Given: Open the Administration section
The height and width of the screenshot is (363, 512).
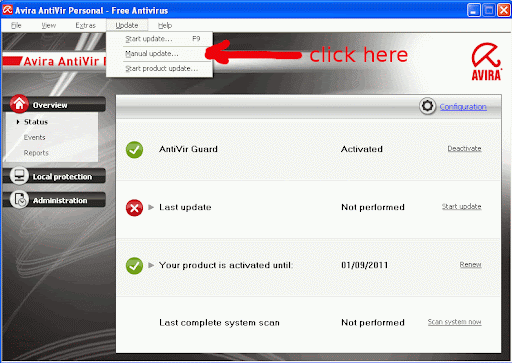Looking at the screenshot, I should pos(54,200).
